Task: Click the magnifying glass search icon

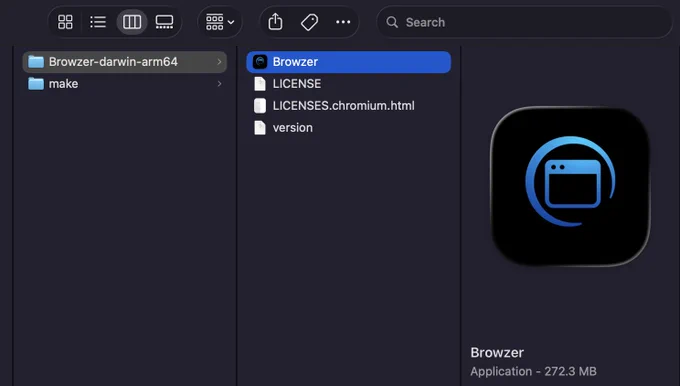Action: [392, 22]
